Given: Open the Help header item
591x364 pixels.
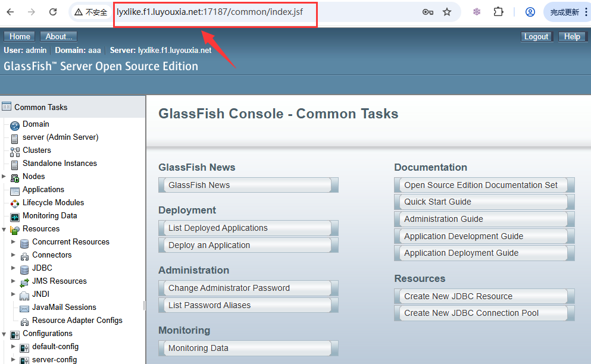Looking at the screenshot, I should [x=572, y=36].
